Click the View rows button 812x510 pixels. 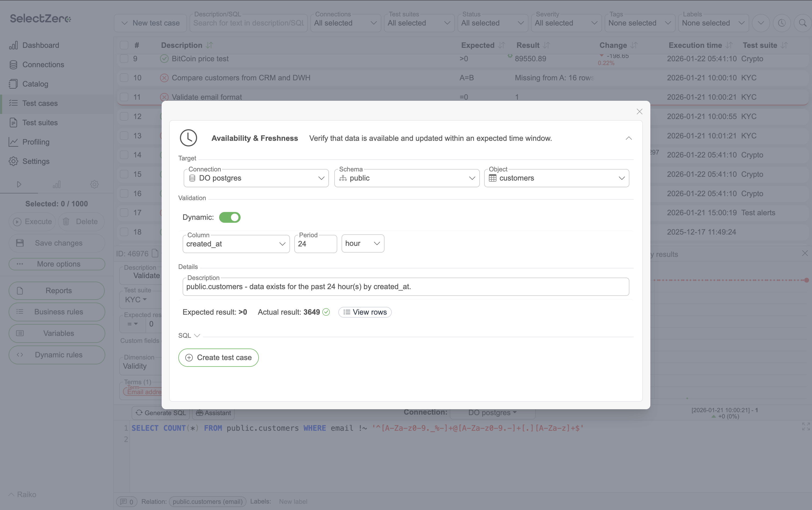(x=365, y=312)
